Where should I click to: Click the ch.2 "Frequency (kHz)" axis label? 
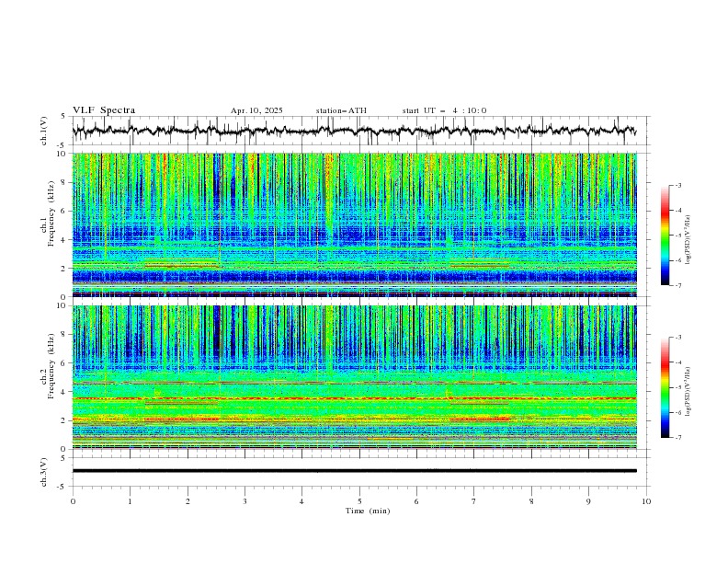51,365
